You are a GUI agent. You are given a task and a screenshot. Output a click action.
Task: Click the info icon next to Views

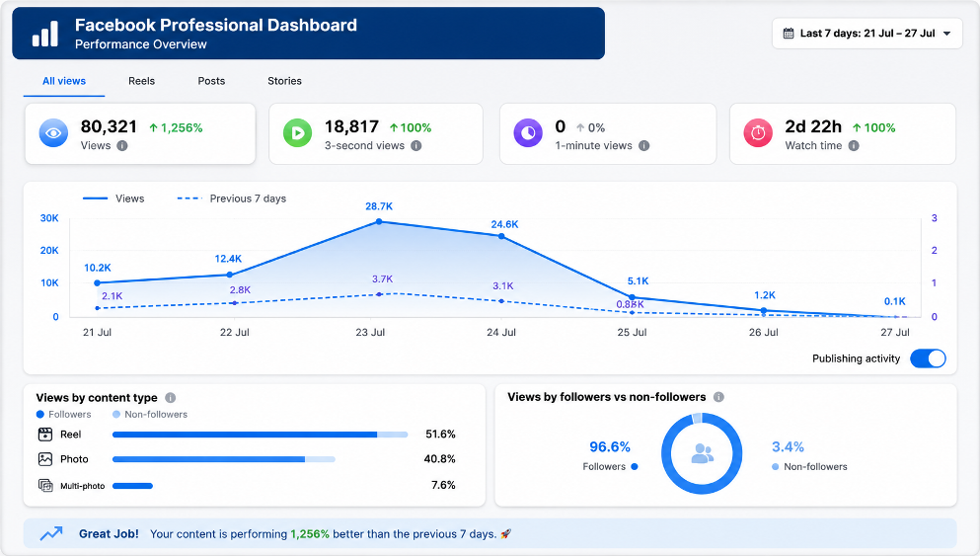point(122,146)
